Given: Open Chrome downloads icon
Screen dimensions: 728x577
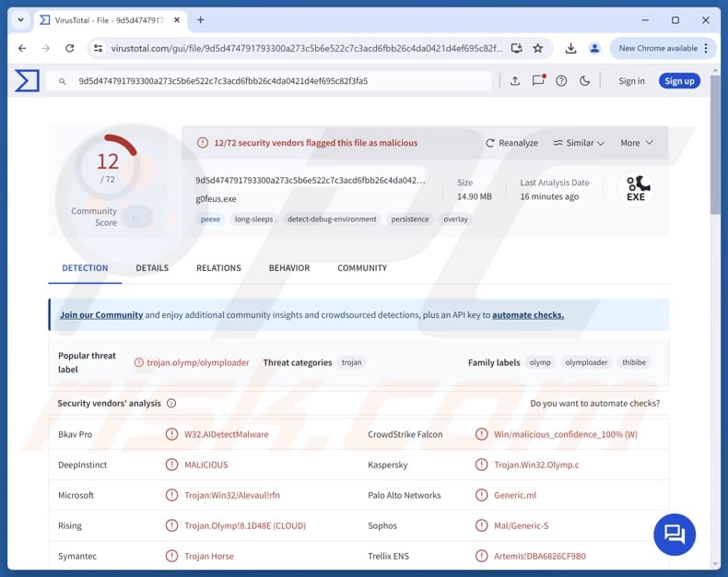Looking at the screenshot, I should coord(570,48).
